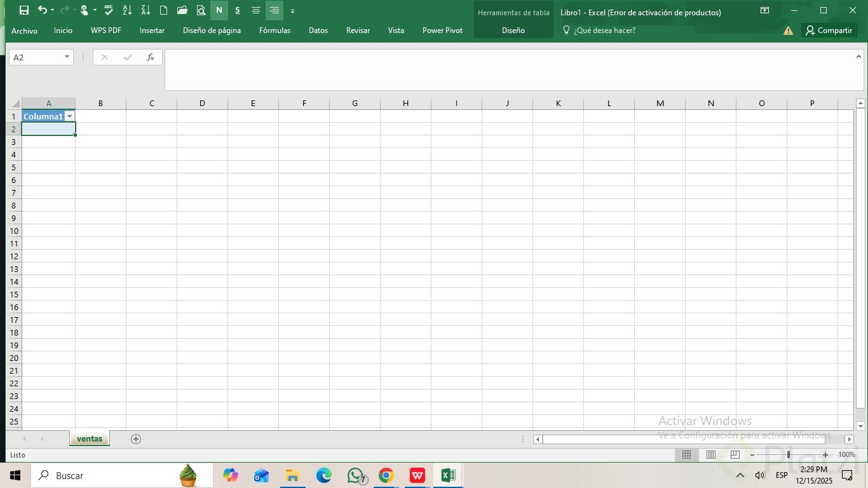Screen dimensions: 868x488
Task: Open the Windows Start menu
Action: click(x=15, y=475)
